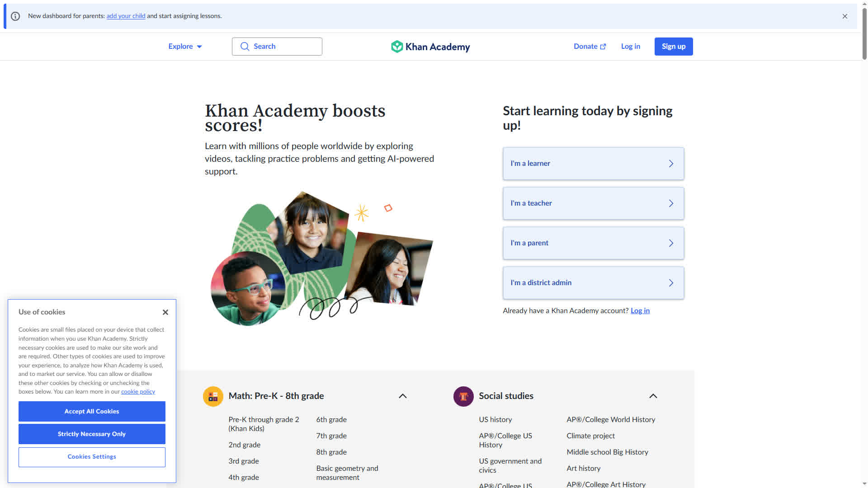Open the Donate link

(x=590, y=47)
